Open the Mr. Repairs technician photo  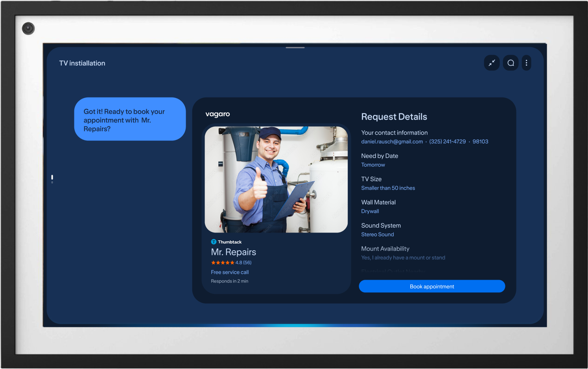point(276,179)
